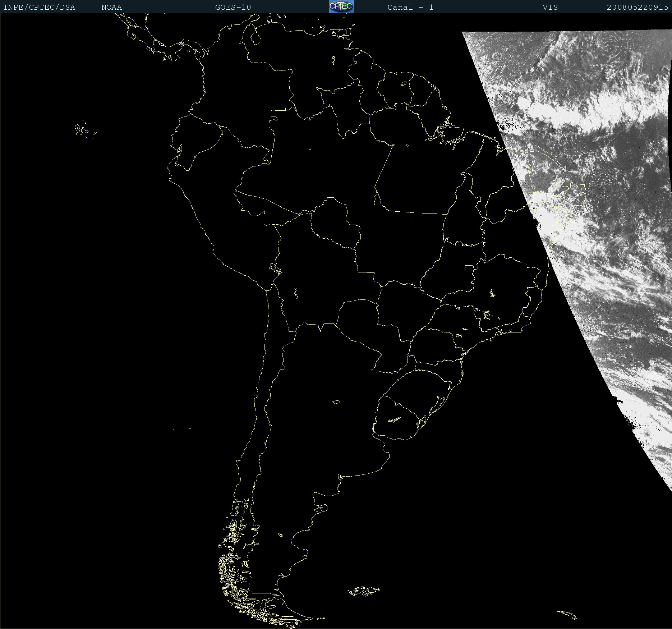Click the GOES-10 satellite label
This screenshot has width=672, height=629.
(x=233, y=7)
